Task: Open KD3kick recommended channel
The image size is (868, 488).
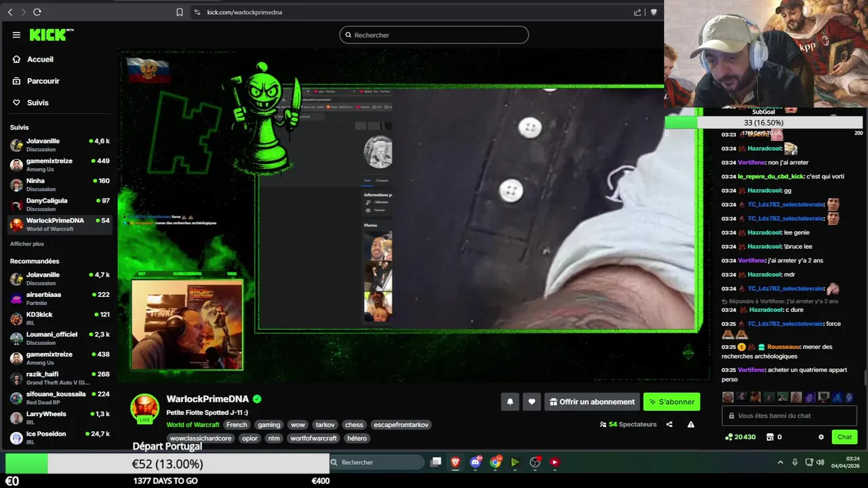Action: [x=60, y=318]
